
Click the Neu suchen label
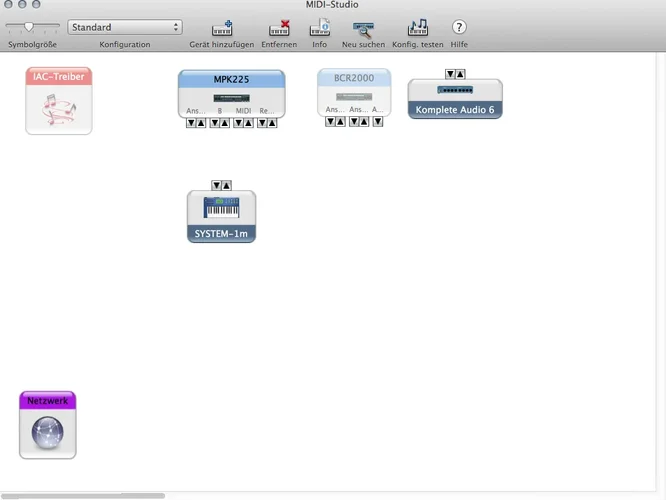[363, 44]
